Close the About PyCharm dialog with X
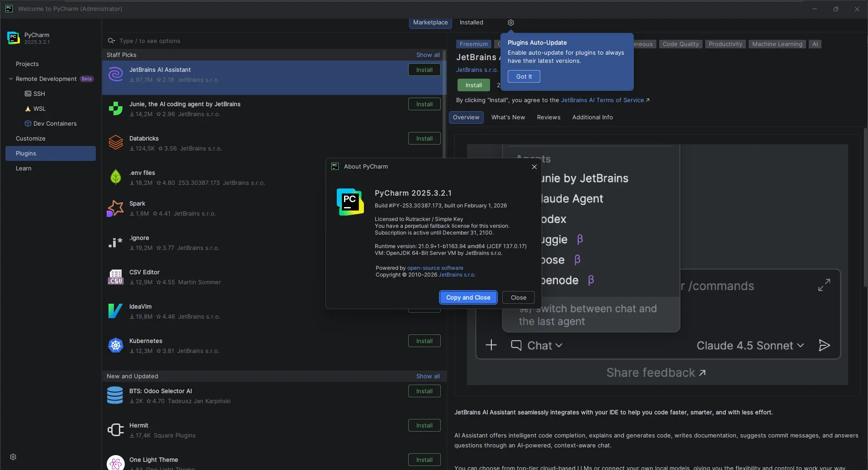 [x=534, y=167]
